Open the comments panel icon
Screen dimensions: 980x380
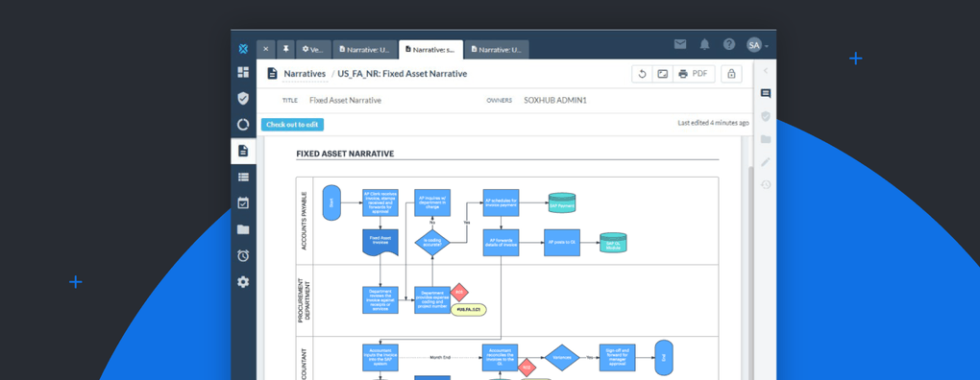(766, 94)
